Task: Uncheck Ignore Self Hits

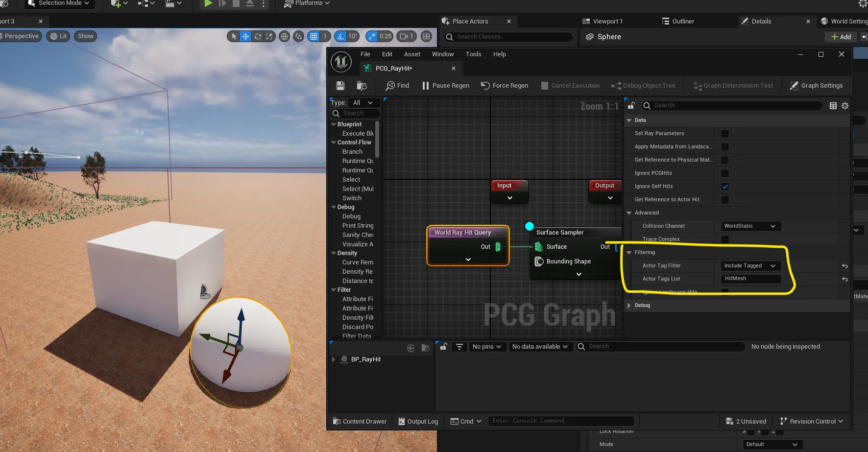Action: click(725, 187)
